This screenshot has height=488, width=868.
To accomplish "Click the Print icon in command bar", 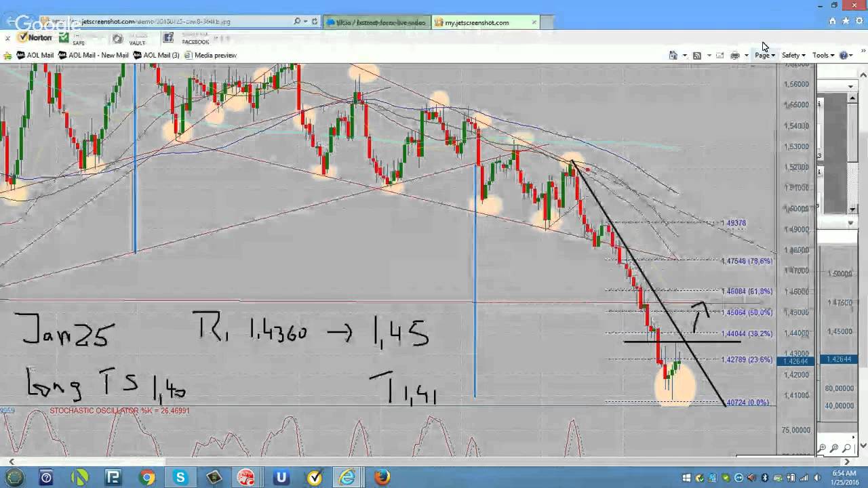I will pos(734,55).
